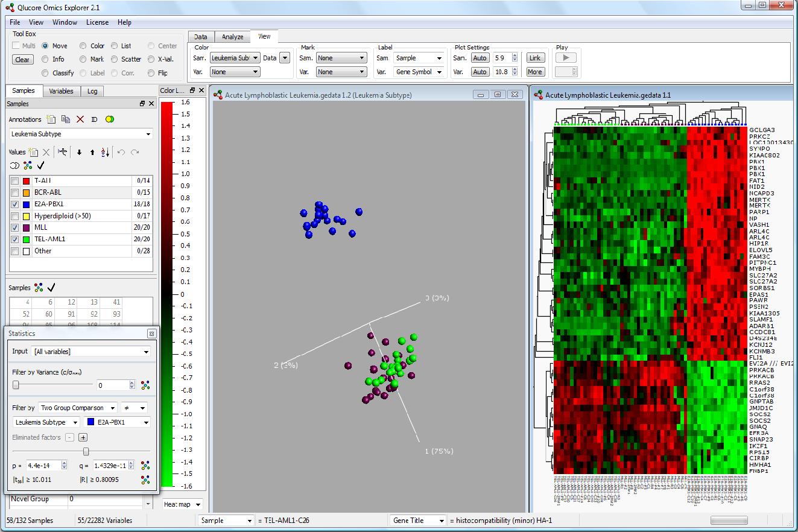The image size is (798, 532).
Task: Select the Info radio button in Tool Box
Action: [45, 59]
